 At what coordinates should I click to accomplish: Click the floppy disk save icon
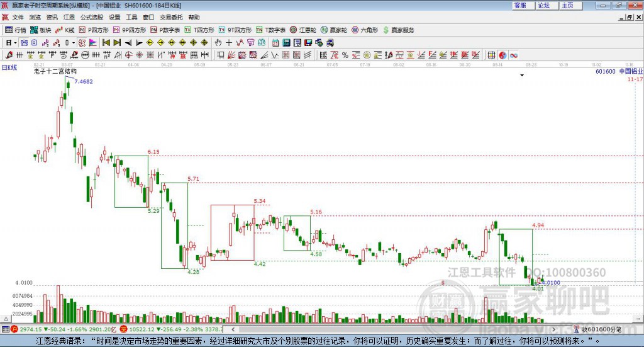(x=308, y=43)
